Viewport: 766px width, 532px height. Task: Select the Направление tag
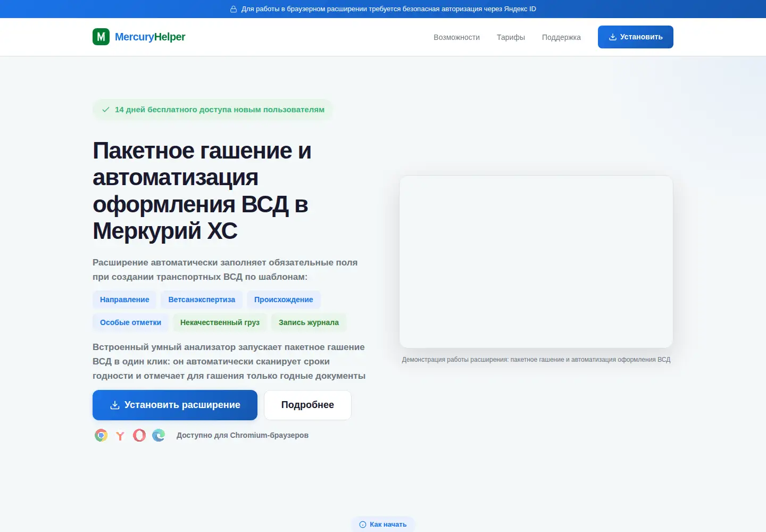coord(124,300)
